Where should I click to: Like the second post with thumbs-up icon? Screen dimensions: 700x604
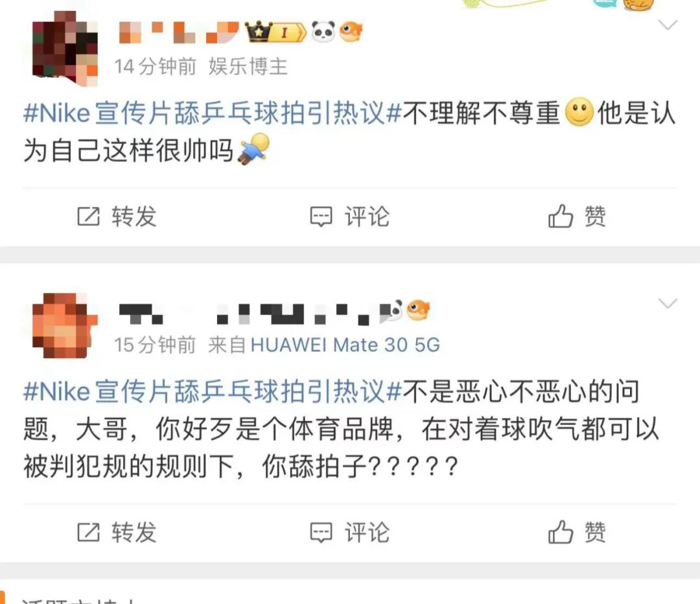pyautogui.click(x=560, y=531)
